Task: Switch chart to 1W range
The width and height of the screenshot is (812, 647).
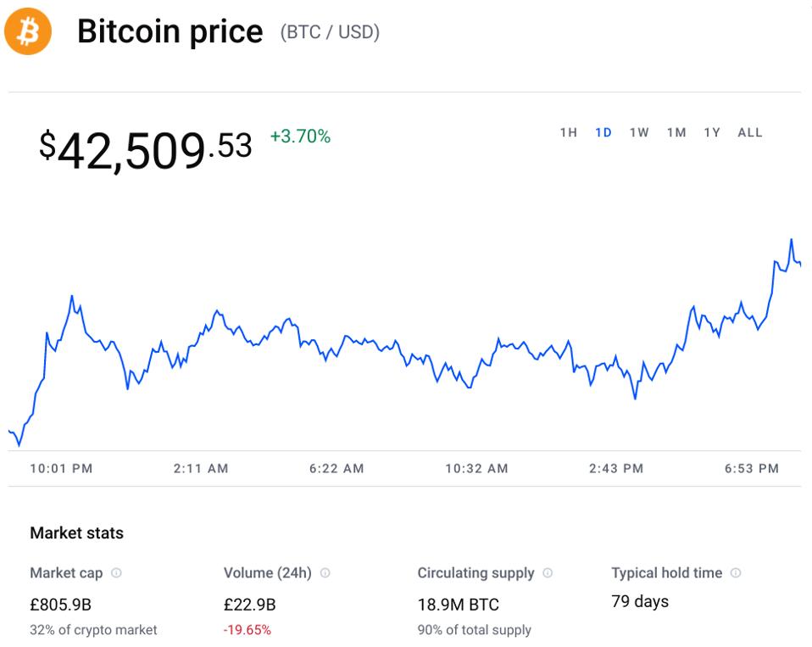Action: (639, 132)
